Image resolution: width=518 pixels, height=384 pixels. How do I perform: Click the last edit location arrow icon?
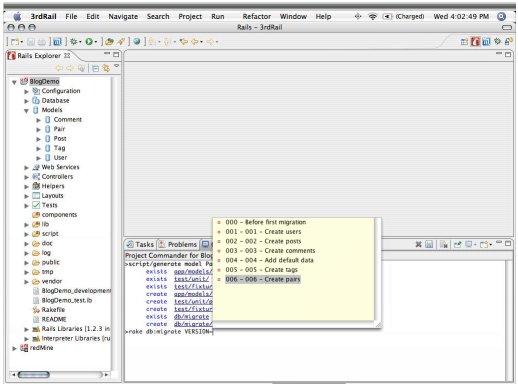tap(184, 42)
